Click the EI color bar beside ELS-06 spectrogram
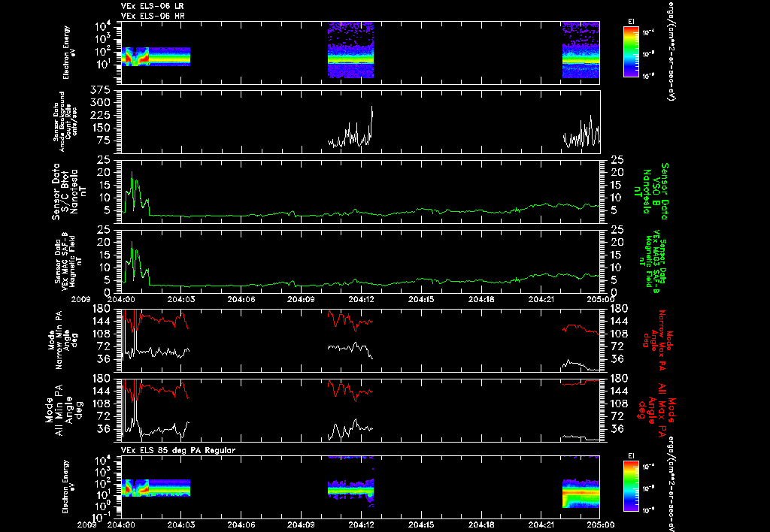770x532 pixels. tap(631, 52)
